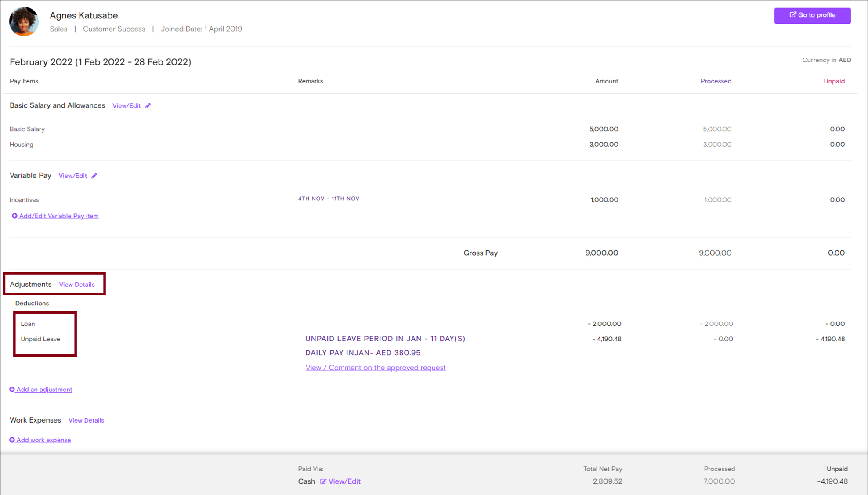Click Agnes Katusabe's profile photo
This screenshot has height=495, width=868.
24,22
